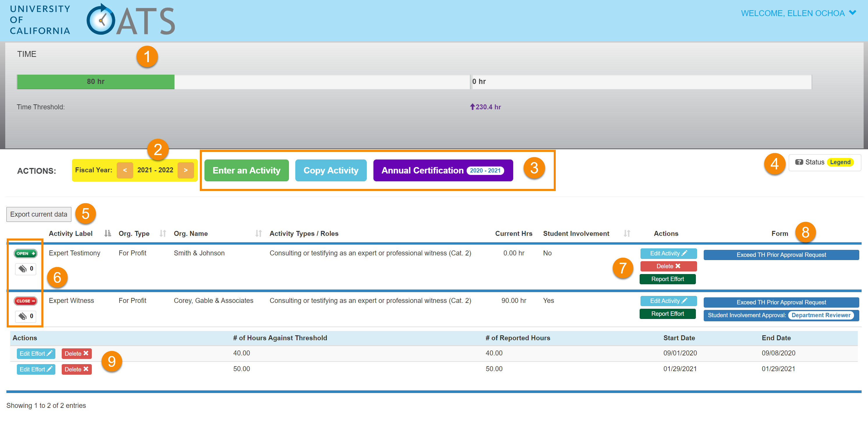Go to previous fiscal year

click(x=125, y=170)
